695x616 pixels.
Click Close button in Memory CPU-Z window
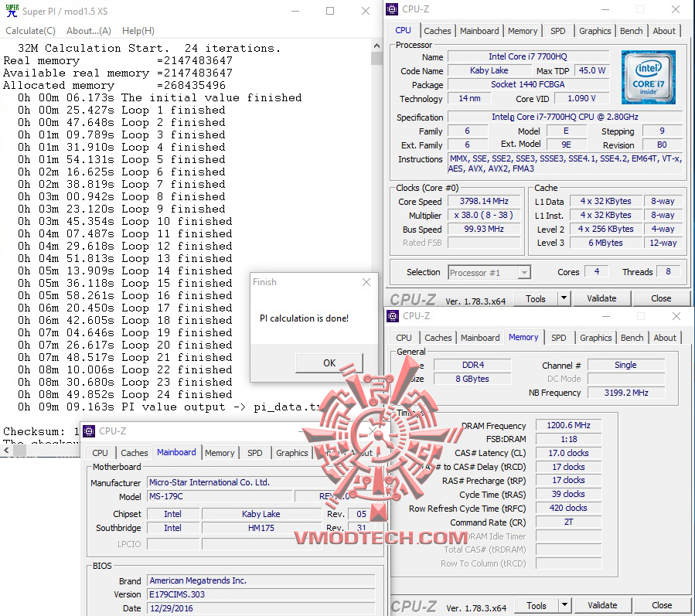coord(662,605)
